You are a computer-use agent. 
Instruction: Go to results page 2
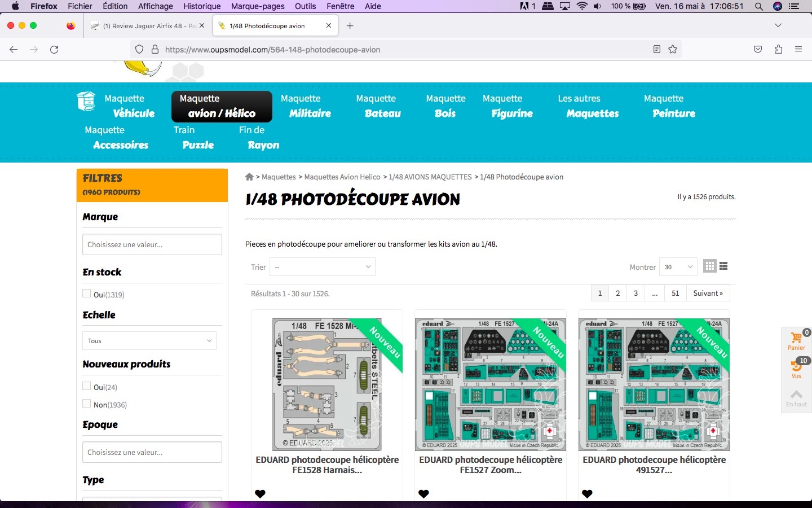coord(618,294)
